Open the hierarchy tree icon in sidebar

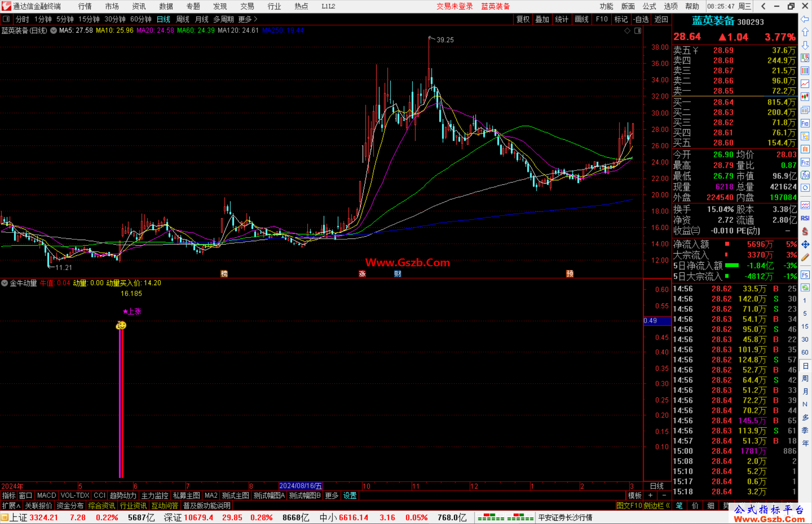click(x=805, y=136)
